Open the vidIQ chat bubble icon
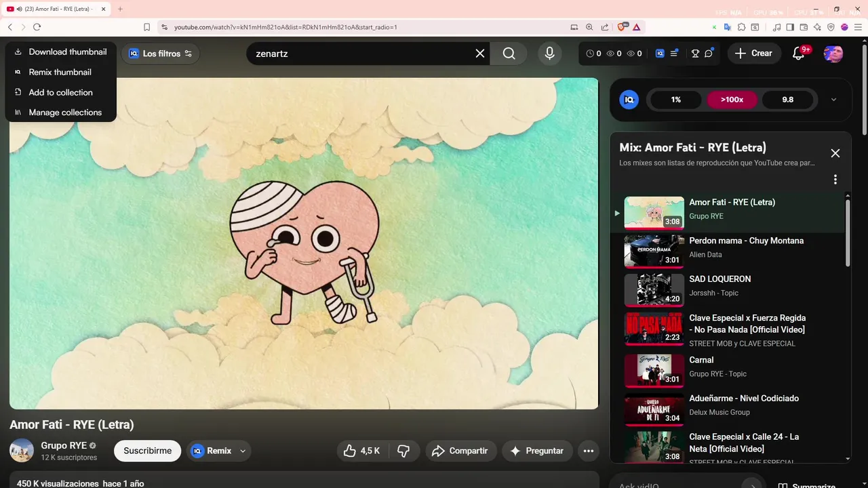The width and height of the screenshot is (868, 488). [x=709, y=54]
